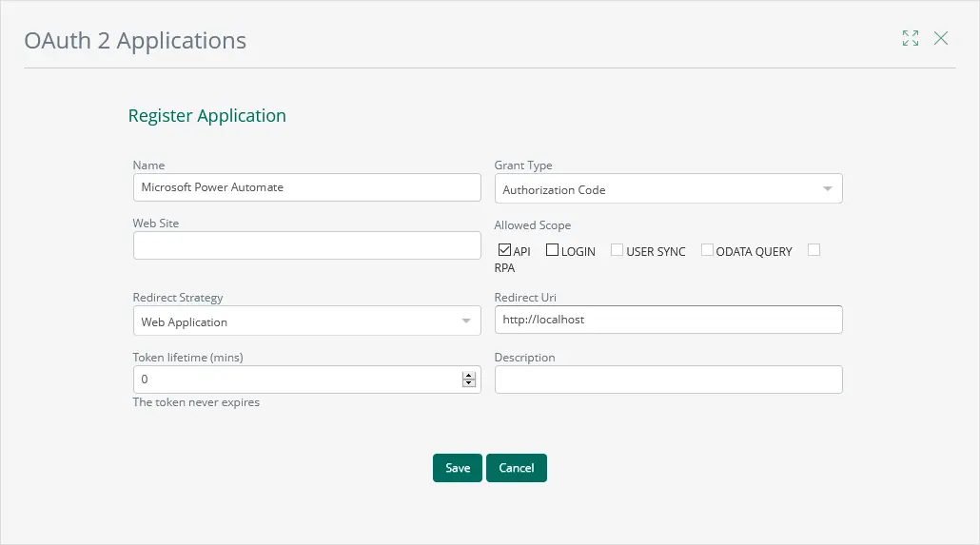This screenshot has width=980, height=545.
Task: Decrease Token lifetime with down arrow
Action: click(469, 383)
